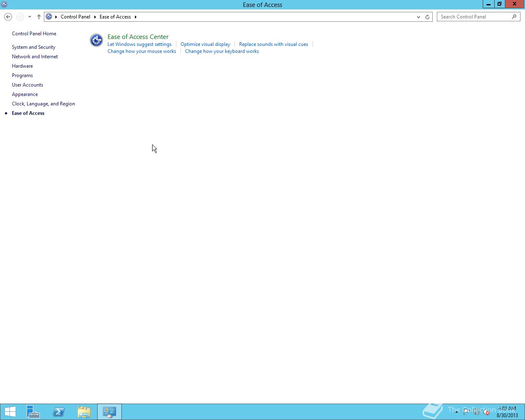This screenshot has width=525, height=420.
Task: Open the network tray icon
Action: coord(477,412)
